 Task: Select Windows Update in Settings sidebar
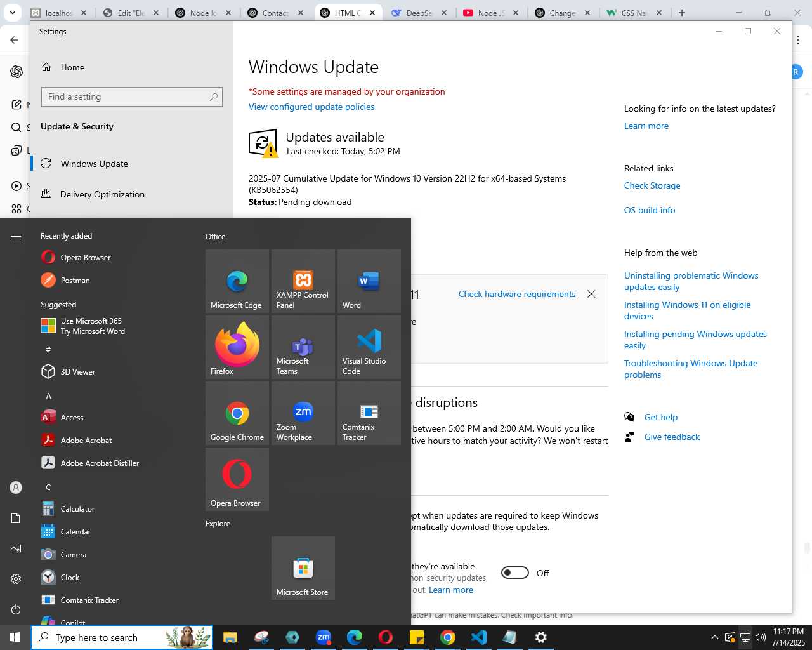click(x=132, y=164)
